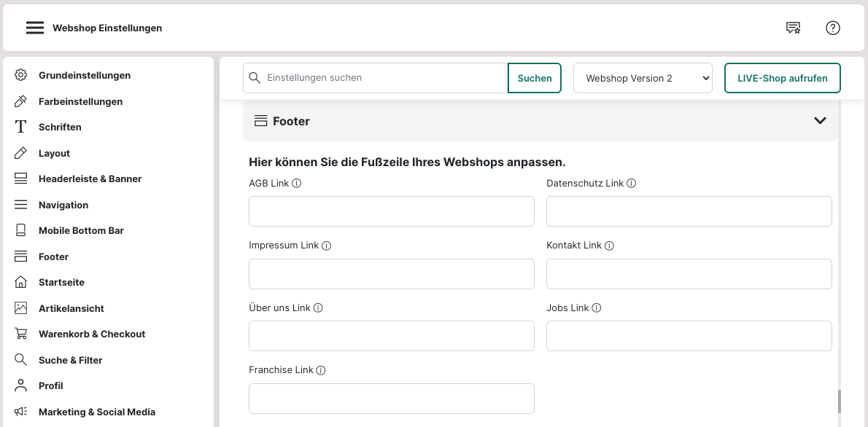Image resolution: width=868 pixels, height=427 pixels.
Task: Click the feedback chat star icon
Action: click(793, 28)
